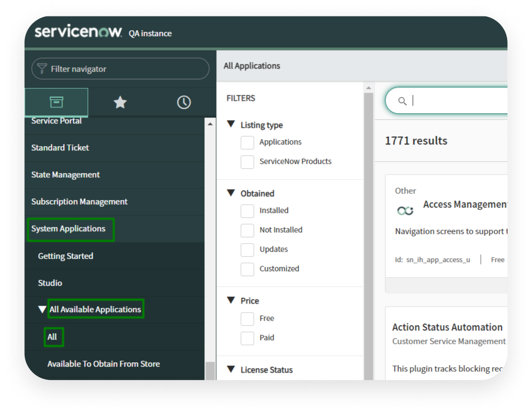
Task: Click the Access Management application logo
Action: (405, 210)
